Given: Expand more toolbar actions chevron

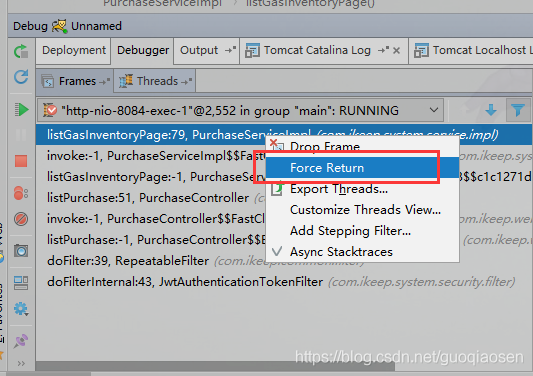Looking at the screenshot, I should (x=21, y=363).
